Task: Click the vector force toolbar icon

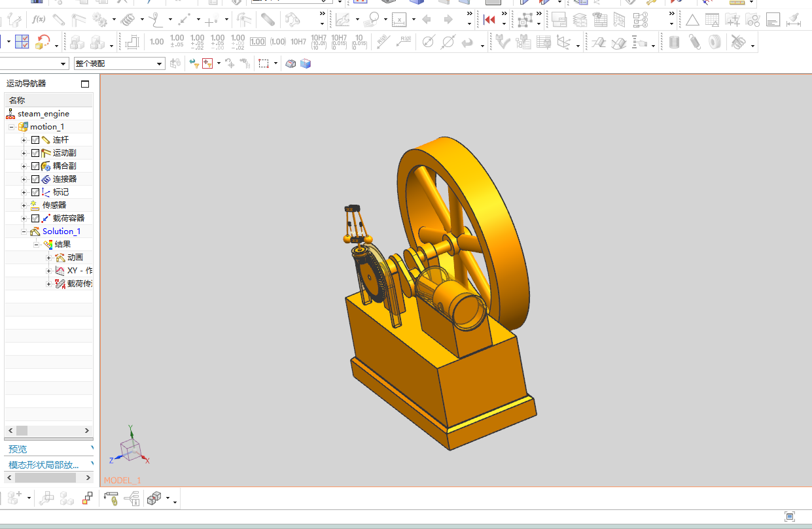Action: click(184, 20)
